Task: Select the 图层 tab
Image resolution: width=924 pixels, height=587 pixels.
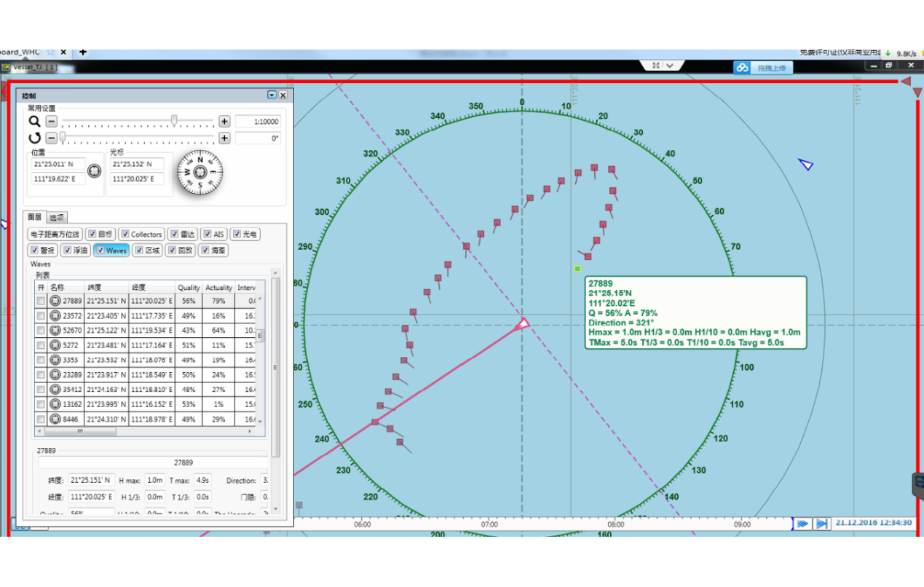Action: [x=35, y=217]
